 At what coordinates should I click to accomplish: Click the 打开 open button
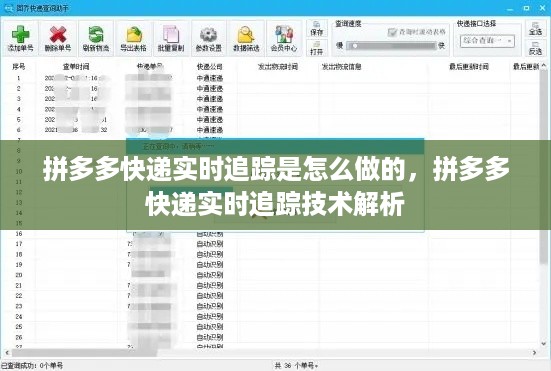[x=317, y=47]
